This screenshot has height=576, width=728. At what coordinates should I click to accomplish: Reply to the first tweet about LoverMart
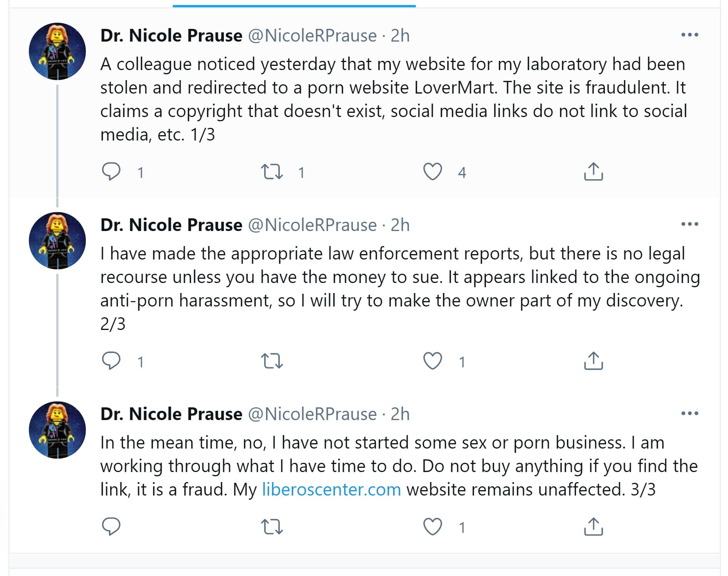[x=111, y=172]
